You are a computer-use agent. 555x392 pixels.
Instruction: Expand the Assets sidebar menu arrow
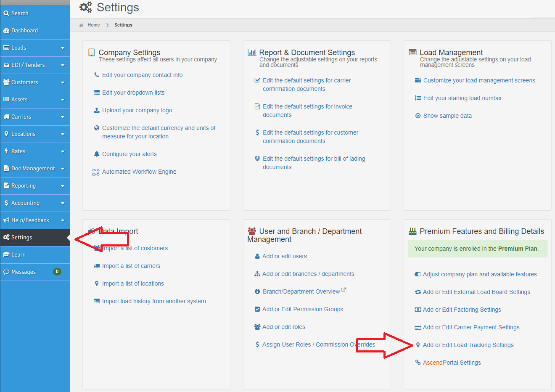[63, 100]
